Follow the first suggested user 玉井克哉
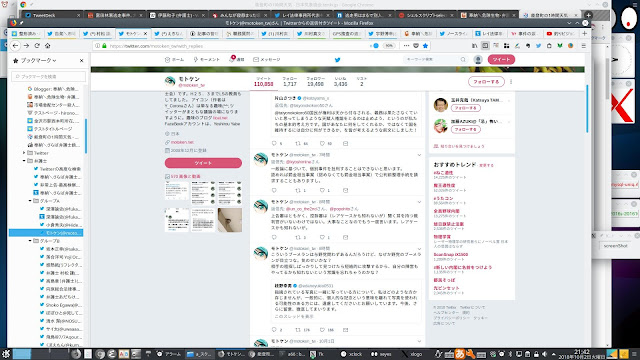The image size is (640, 360). pyautogui.click(x=466, y=108)
